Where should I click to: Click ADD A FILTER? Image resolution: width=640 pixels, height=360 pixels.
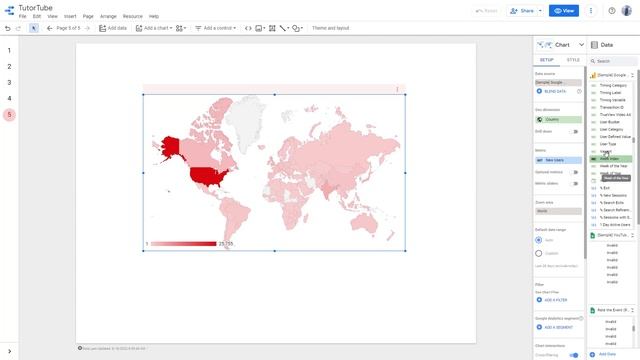pos(552,300)
